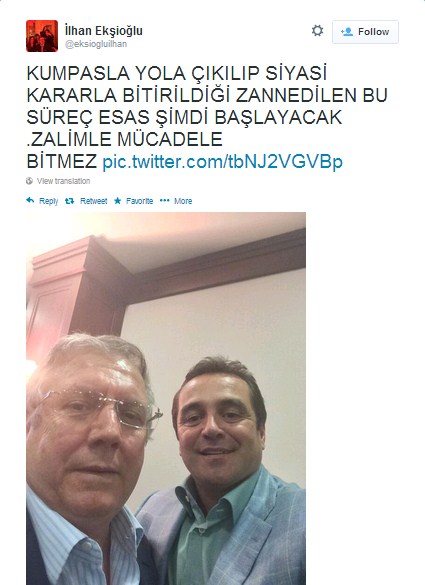Click the Reply arrow icon
425x585 pixels.
coord(30,200)
